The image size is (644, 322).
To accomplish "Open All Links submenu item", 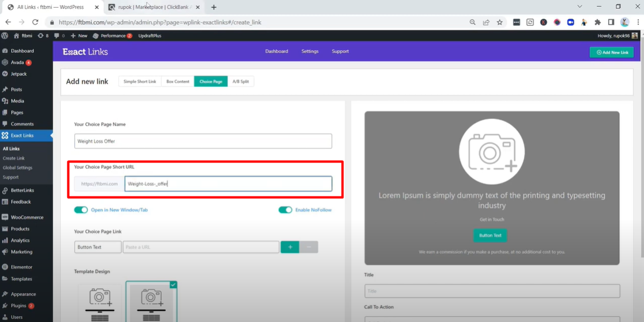I will tap(11, 148).
